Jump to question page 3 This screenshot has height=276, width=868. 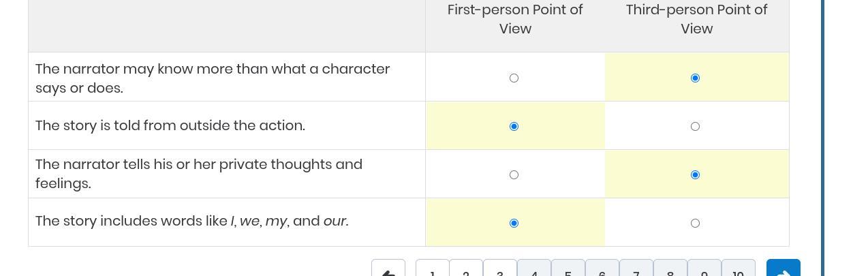(x=500, y=269)
